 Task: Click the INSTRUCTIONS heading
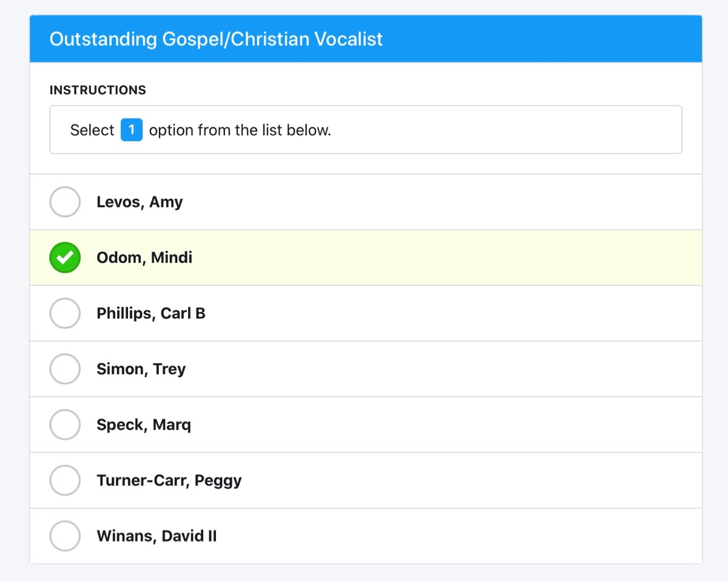98,90
